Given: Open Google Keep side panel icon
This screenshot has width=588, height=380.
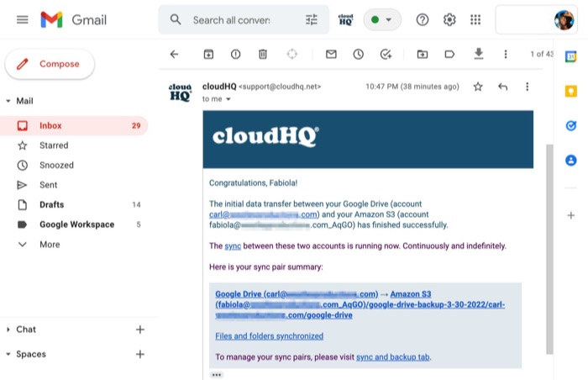Looking at the screenshot, I should (x=570, y=91).
